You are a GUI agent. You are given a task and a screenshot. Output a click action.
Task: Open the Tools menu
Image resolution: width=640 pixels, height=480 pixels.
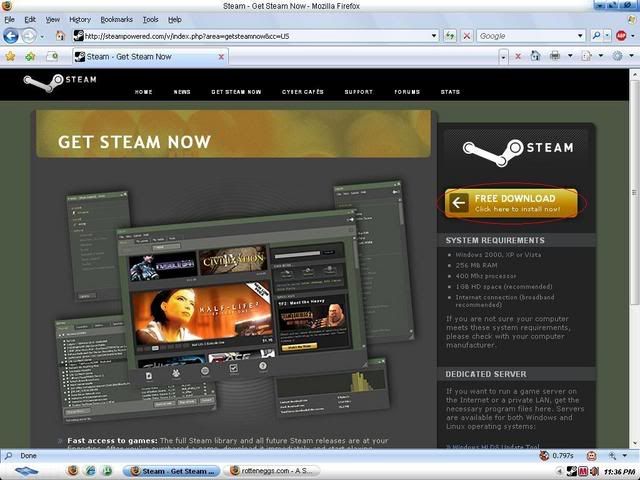(x=150, y=19)
